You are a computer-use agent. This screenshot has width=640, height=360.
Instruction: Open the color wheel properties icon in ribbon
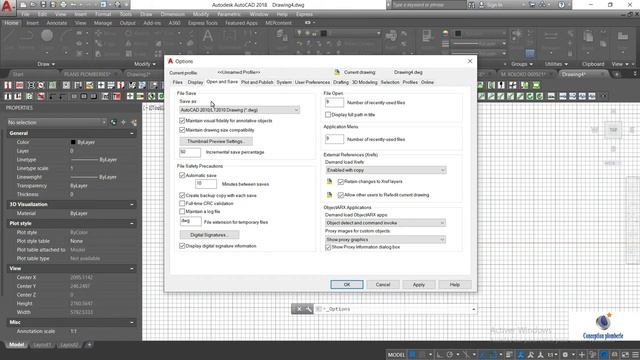[x=445, y=34]
